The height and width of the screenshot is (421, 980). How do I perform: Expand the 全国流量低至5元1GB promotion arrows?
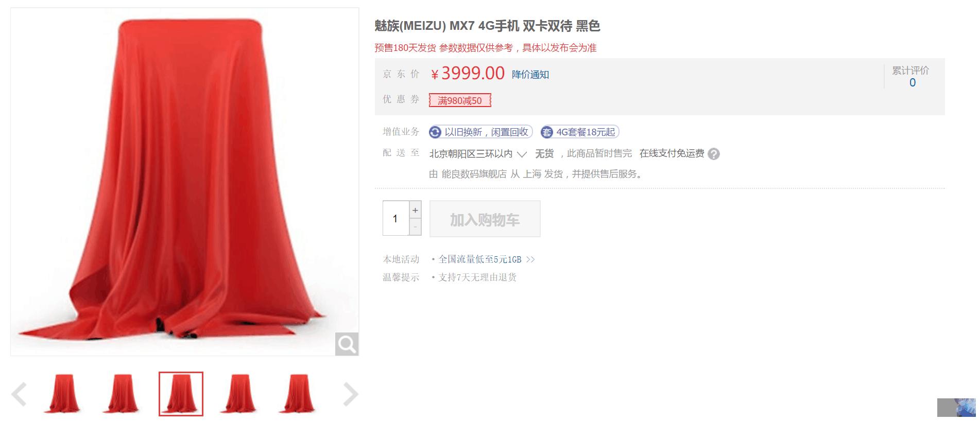[x=530, y=259]
